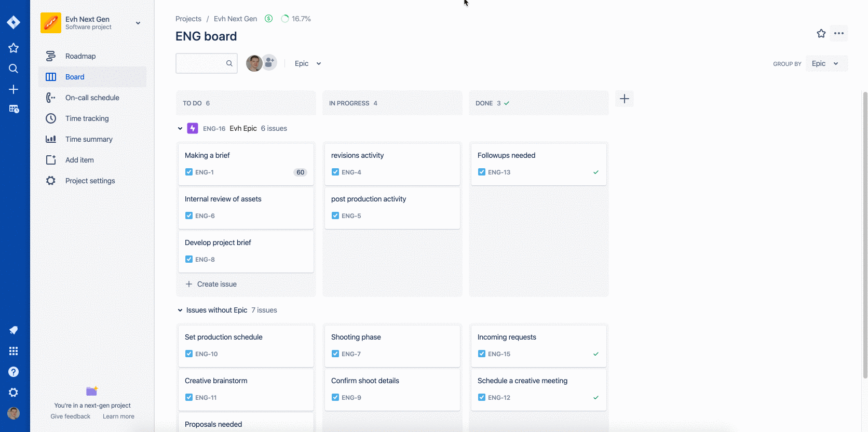Open the app switcher grid icon

(x=13, y=351)
